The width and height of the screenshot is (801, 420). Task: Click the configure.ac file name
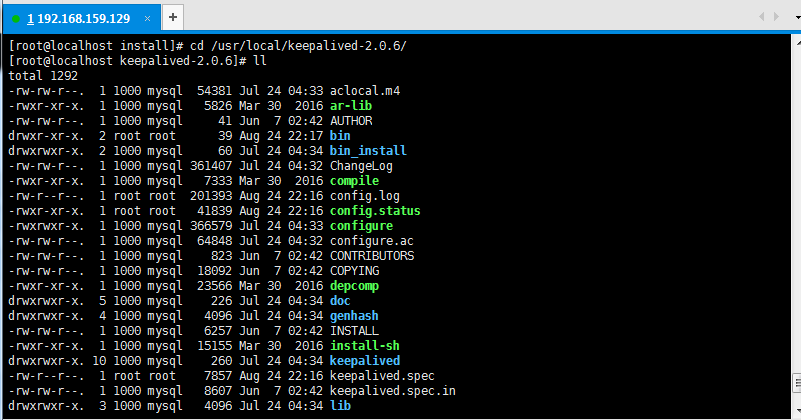pyautogui.click(x=372, y=241)
